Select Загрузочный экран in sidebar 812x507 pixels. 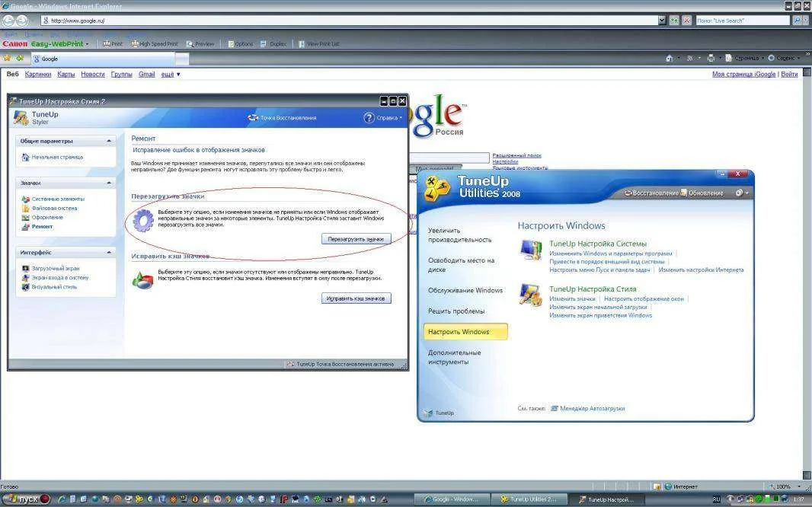tap(51, 269)
